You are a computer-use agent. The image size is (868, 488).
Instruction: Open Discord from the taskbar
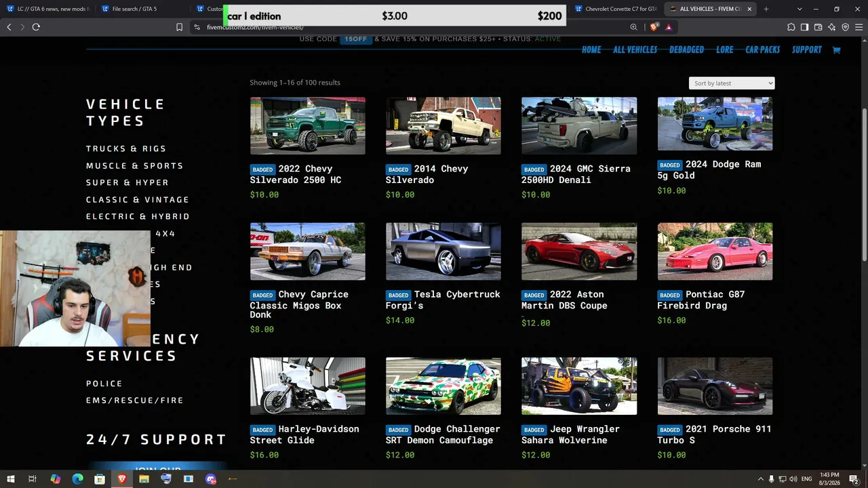211,479
